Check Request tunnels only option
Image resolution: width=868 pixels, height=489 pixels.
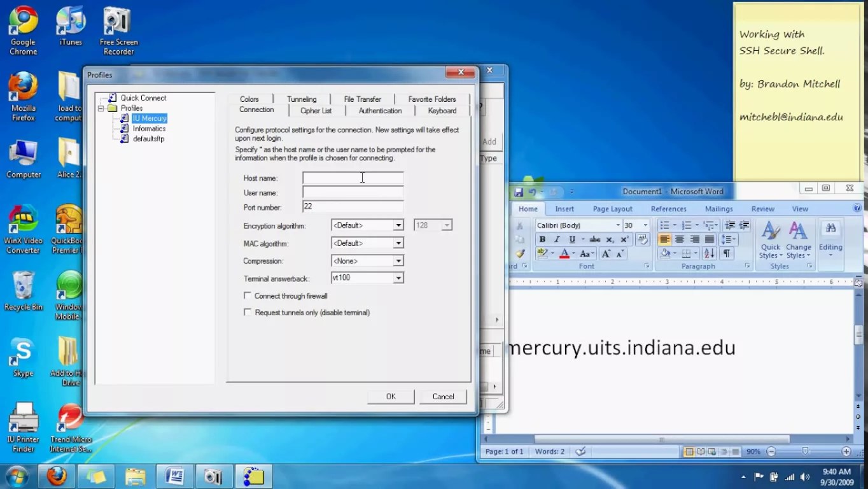248,312
